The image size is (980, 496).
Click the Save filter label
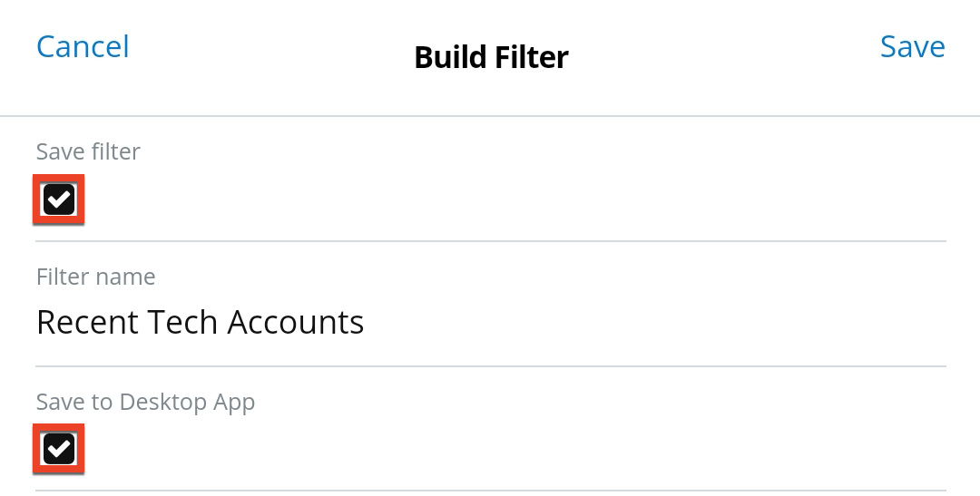click(88, 151)
